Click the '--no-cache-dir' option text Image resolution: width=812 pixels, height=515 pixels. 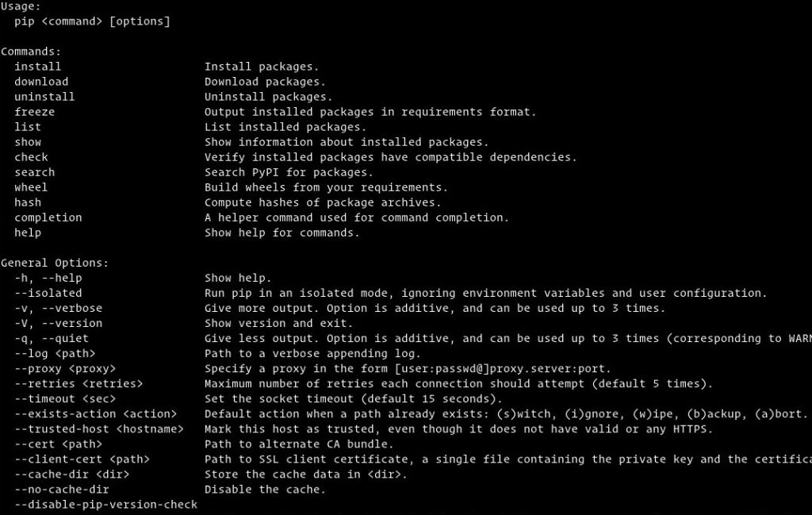pos(61,490)
